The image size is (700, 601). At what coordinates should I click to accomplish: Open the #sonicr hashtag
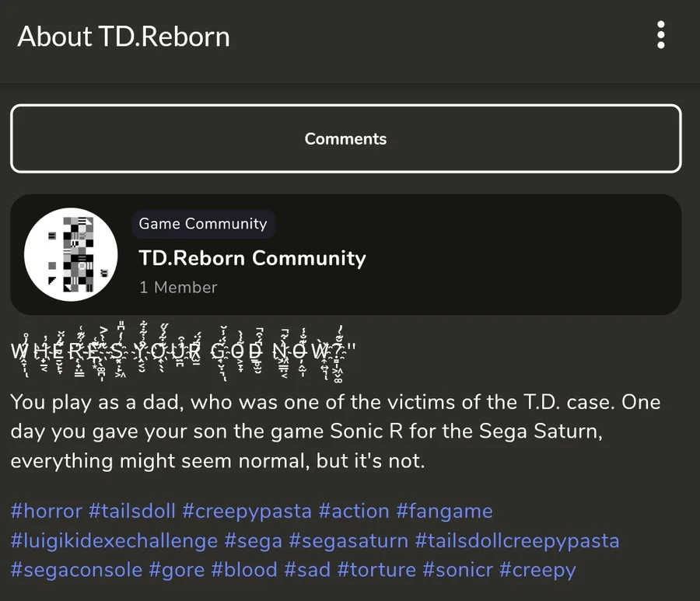457,570
